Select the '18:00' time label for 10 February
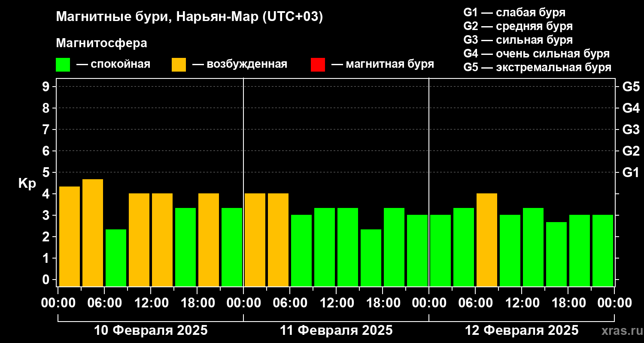 point(197,303)
